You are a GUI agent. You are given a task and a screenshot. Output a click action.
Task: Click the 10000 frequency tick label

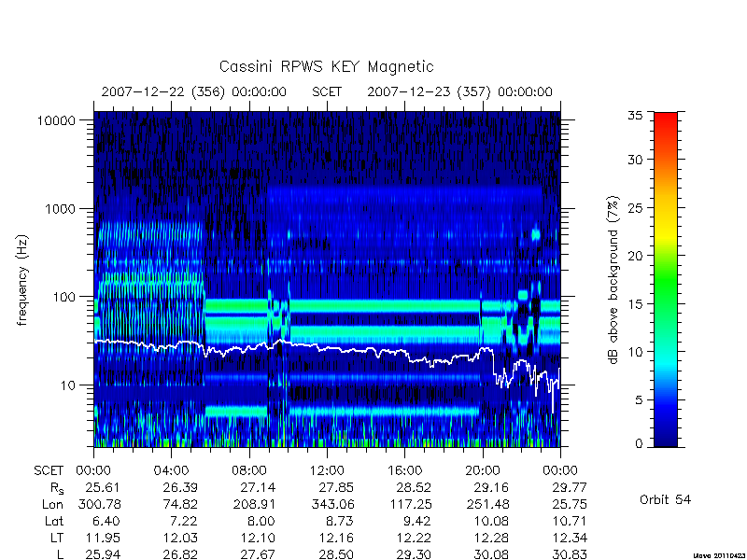pos(56,121)
